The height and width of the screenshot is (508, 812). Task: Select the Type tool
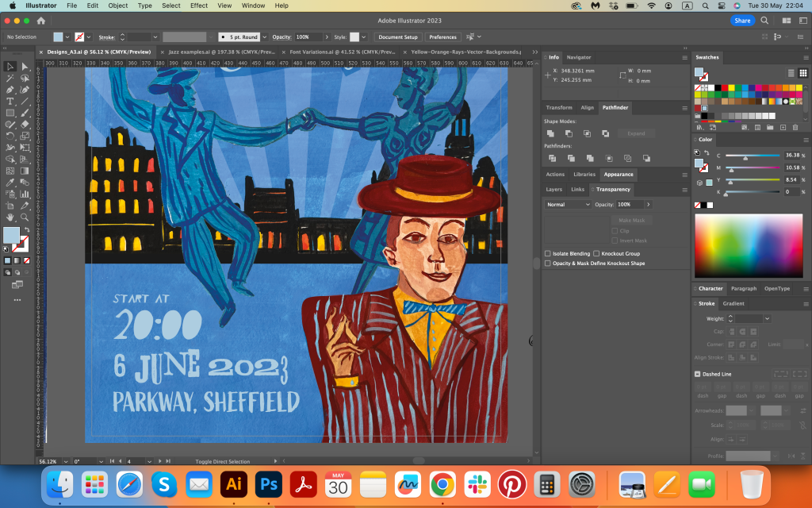[10, 102]
